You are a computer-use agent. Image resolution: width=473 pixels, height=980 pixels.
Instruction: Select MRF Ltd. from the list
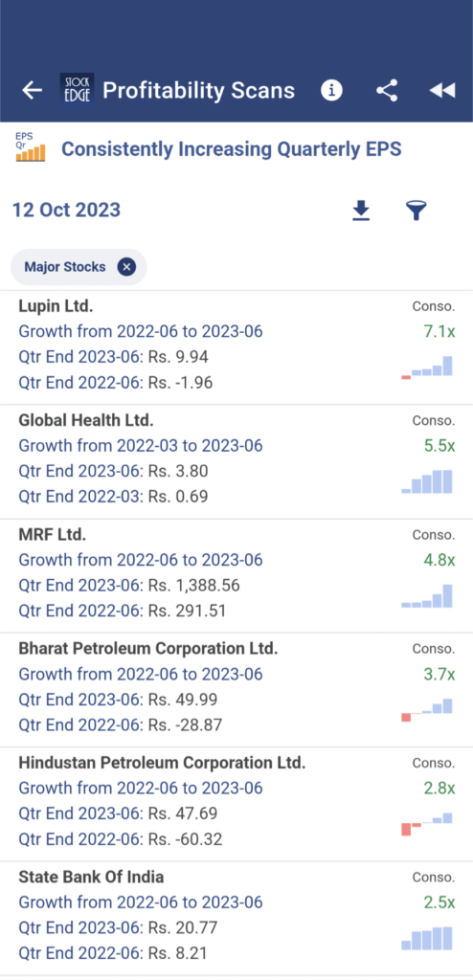click(236, 575)
